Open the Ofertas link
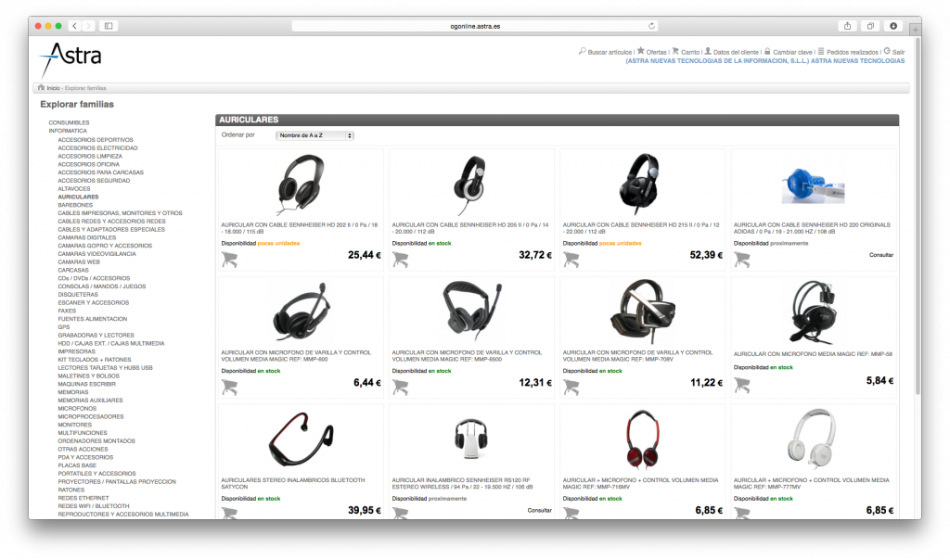Viewport: 950px width, 560px height. pos(656,53)
